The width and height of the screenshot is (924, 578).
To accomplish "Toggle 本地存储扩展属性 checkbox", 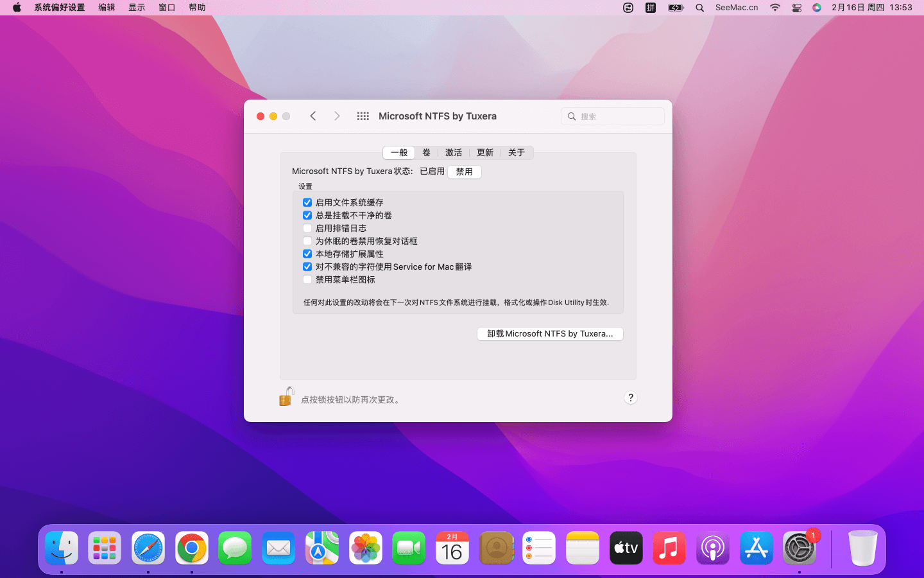I will coord(307,254).
